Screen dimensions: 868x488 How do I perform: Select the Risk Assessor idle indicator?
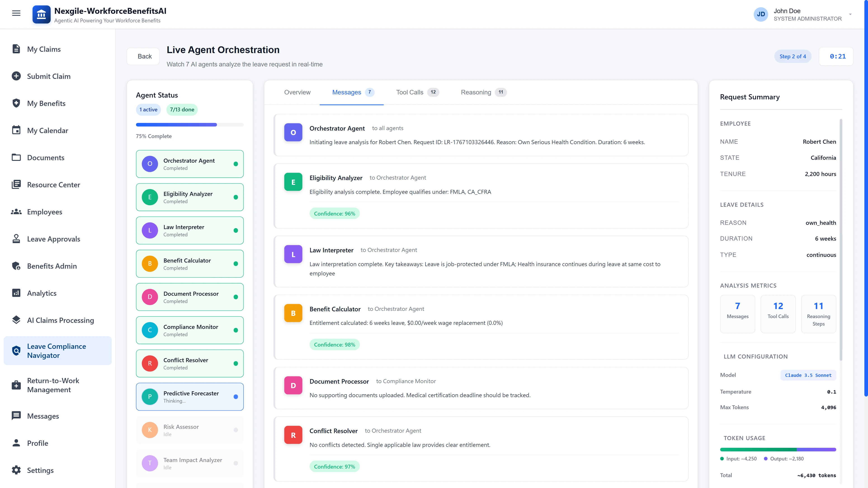coord(236,430)
